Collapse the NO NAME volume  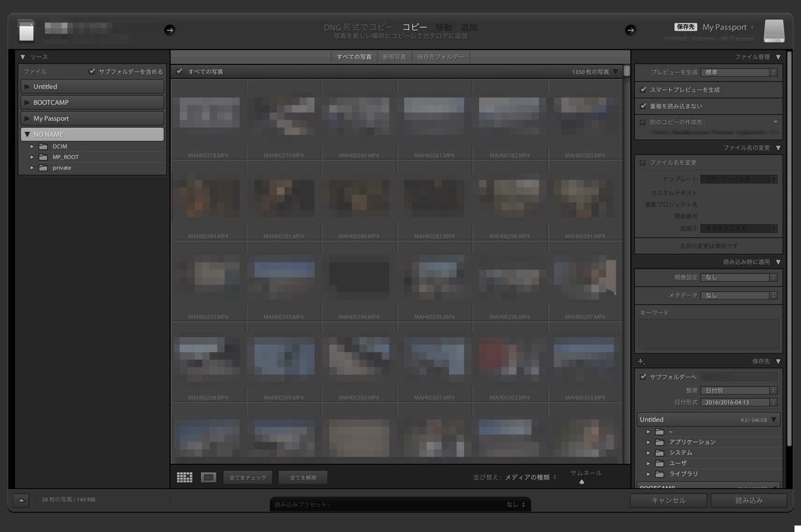click(x=27, y=134)
